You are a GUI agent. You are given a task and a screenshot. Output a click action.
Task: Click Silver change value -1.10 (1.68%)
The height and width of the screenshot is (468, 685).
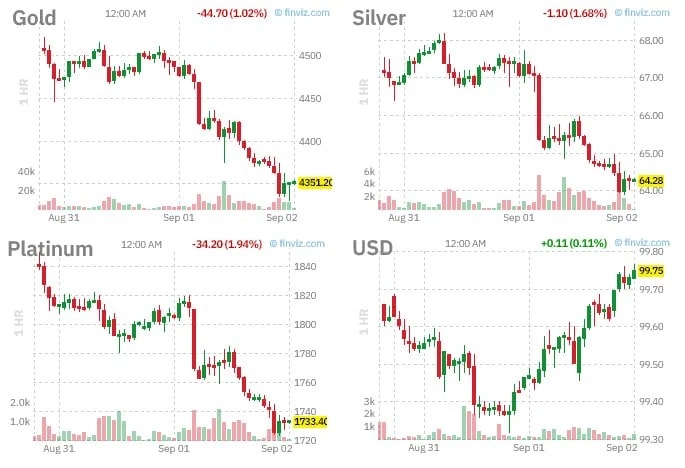(575, 13)
